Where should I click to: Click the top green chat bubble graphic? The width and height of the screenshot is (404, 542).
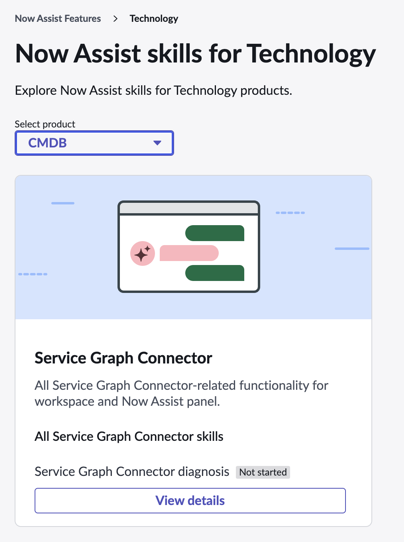215,233
